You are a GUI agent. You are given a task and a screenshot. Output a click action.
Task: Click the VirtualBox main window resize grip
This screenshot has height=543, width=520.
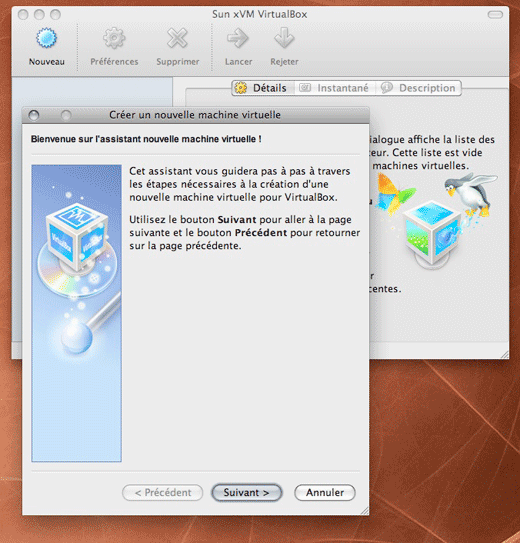point(504,354)
